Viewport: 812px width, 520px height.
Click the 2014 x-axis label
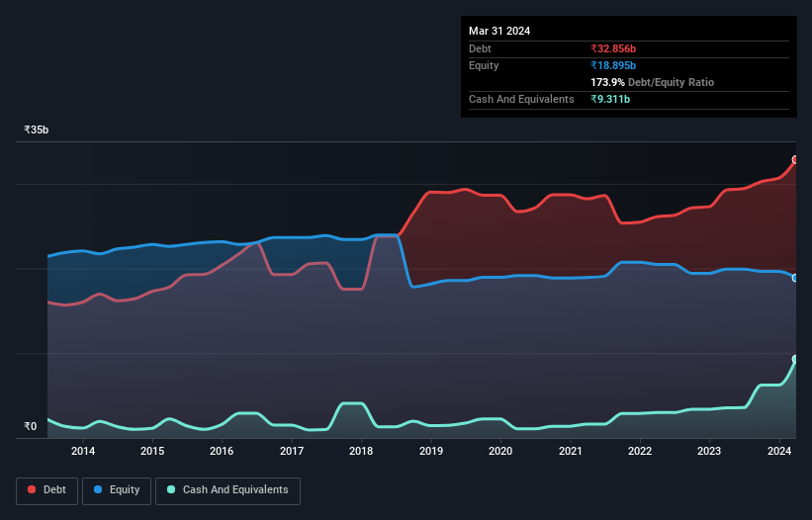(83, 451)
